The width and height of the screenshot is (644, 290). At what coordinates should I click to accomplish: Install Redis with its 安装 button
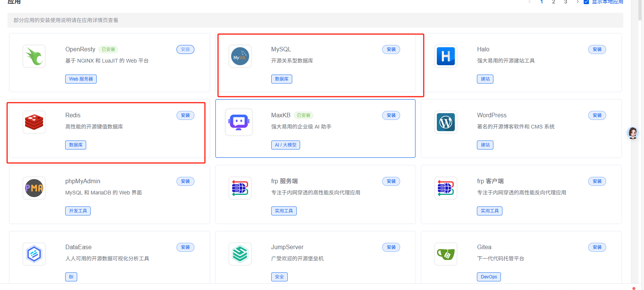pos(185,115)
